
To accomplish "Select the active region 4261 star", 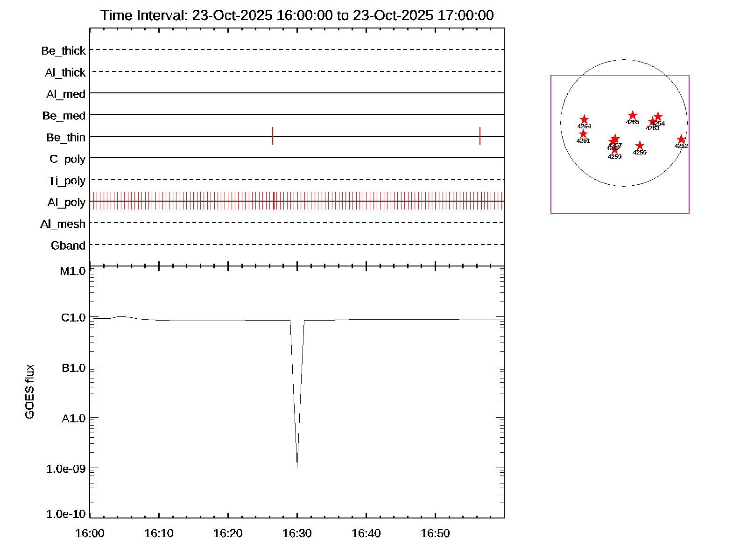I will point(583,134).
